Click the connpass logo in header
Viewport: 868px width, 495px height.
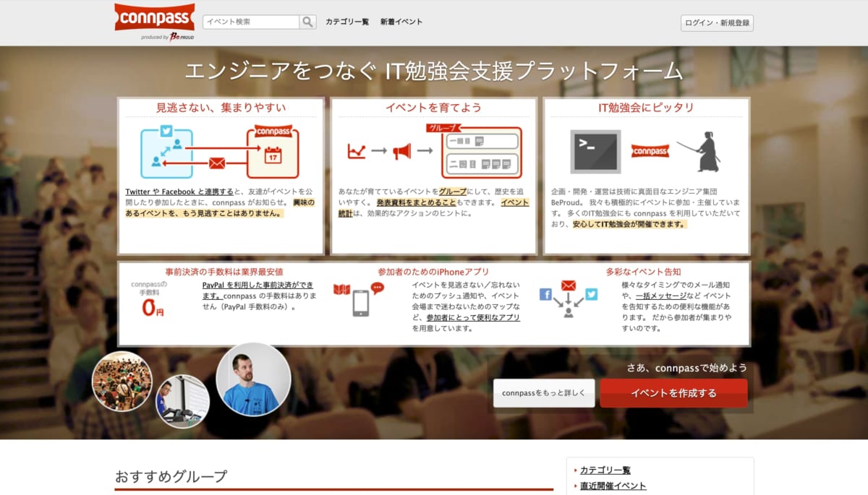pos(154,18)
